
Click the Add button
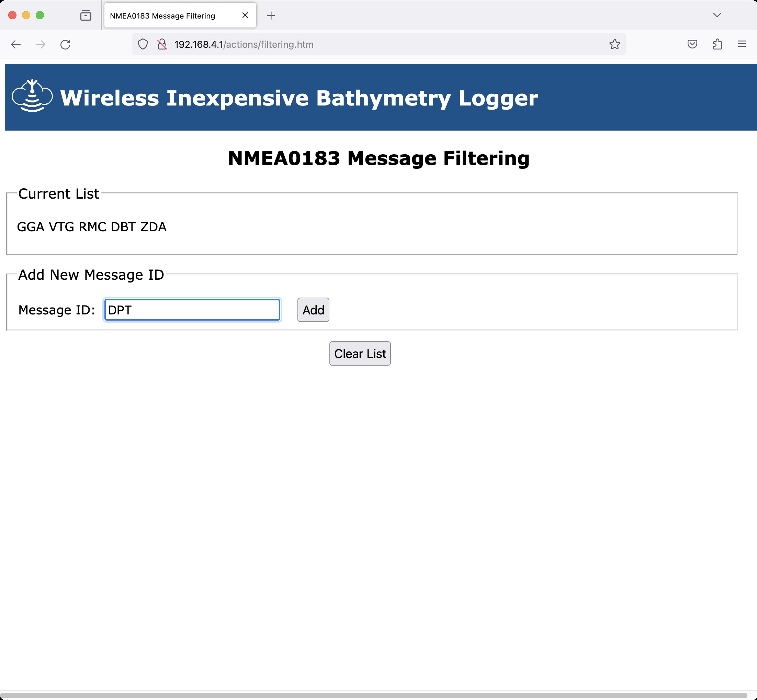(313, 310)
